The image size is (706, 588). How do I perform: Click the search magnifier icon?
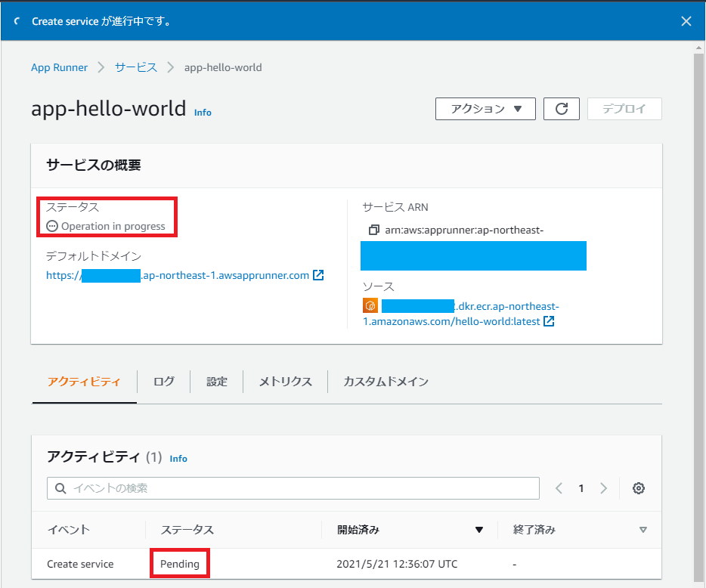tap(60, 488)
